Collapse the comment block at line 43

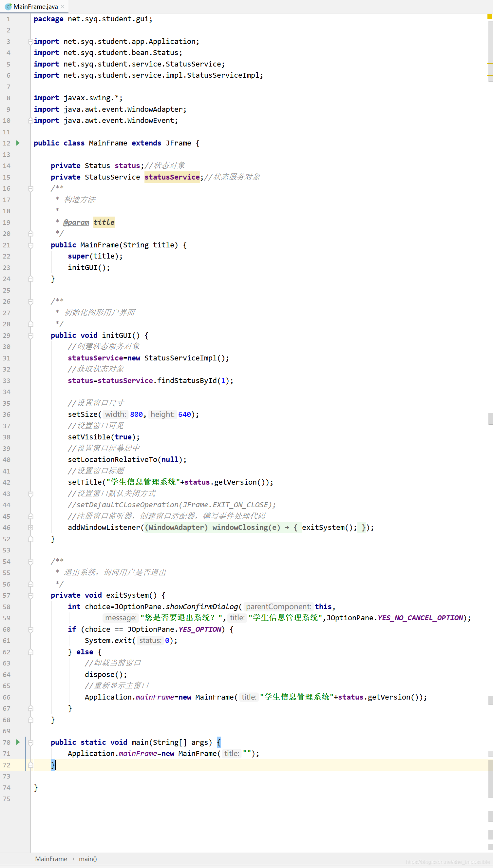[x=30, y=494]
